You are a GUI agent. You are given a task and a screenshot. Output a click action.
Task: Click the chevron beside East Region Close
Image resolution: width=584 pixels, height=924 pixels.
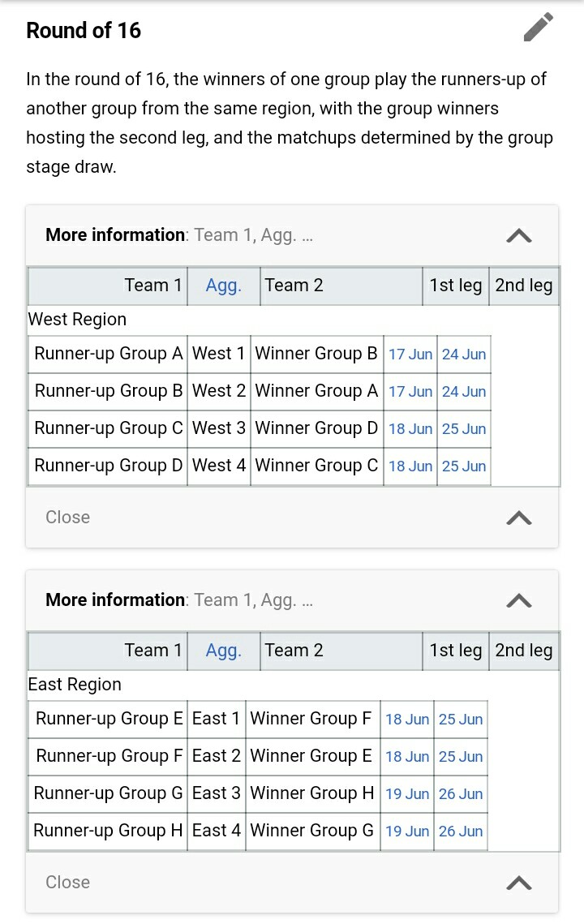pos(518,883)
